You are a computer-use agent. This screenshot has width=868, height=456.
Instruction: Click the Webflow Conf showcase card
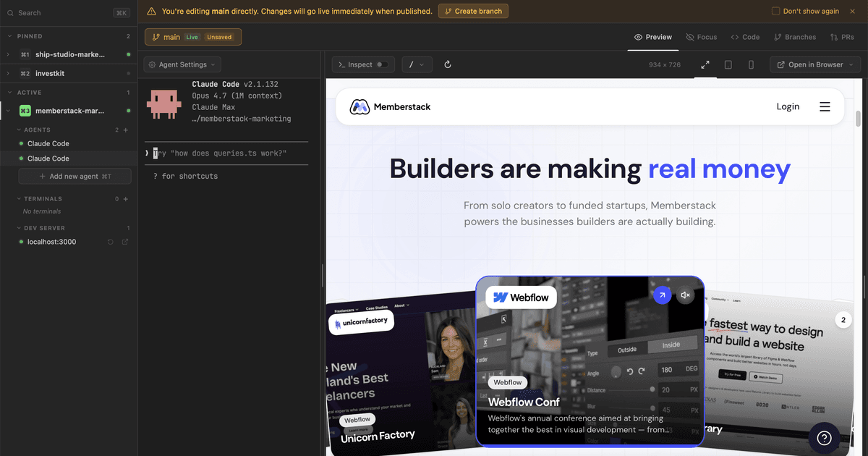[590, 361]
